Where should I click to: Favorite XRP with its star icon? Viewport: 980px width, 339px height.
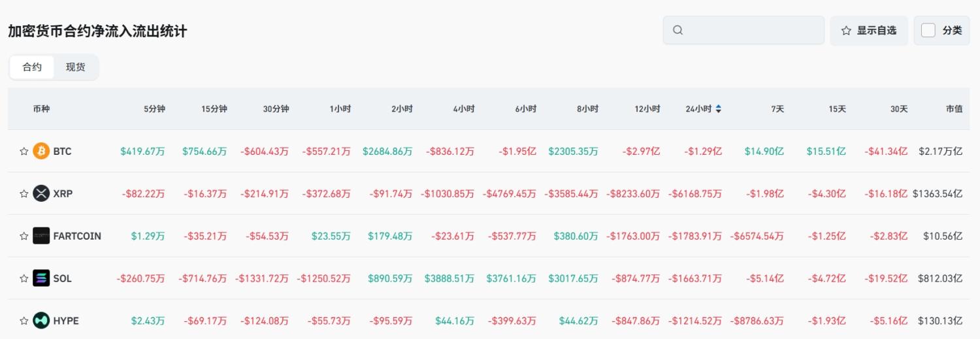click(24, 193)
